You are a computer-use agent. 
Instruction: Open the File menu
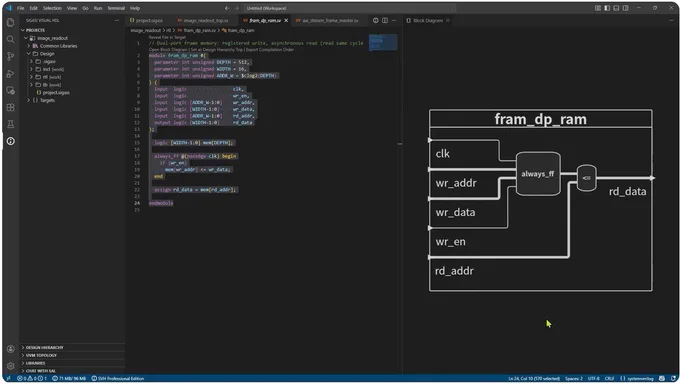[x=20, y=8]
